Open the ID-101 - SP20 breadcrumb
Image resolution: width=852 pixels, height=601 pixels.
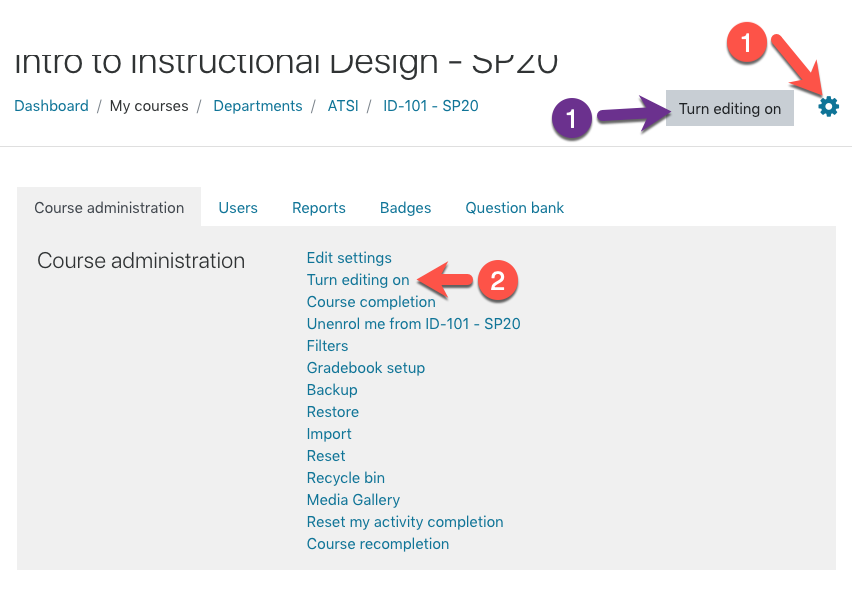pyautogui.click(x=430, y=105)
